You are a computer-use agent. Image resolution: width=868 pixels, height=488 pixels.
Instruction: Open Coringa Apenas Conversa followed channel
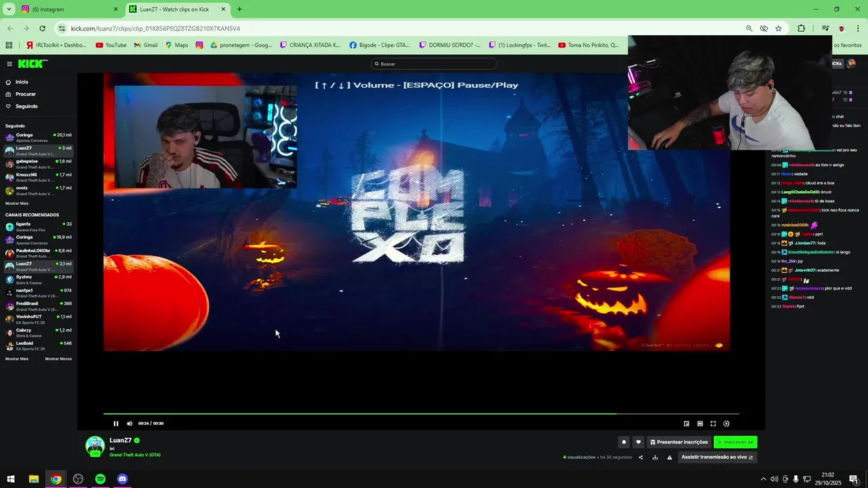(39, 138)
